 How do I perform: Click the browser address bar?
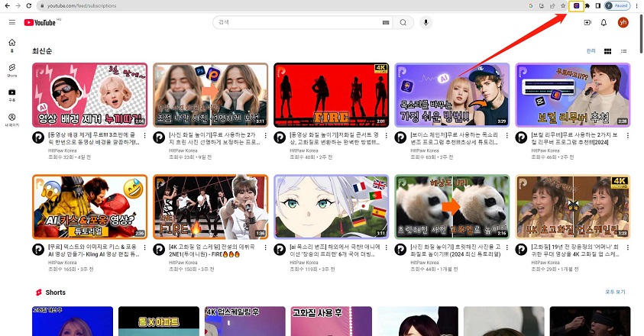283,6
